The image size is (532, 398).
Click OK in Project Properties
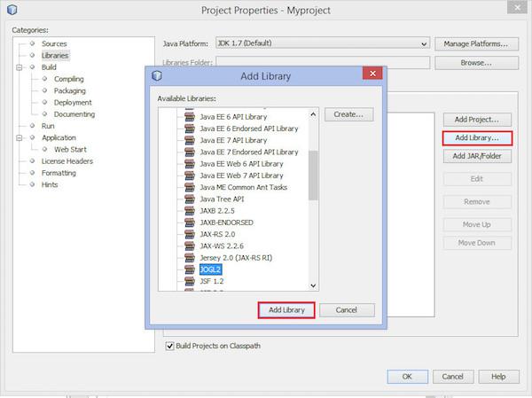click(x=407, y=377)
